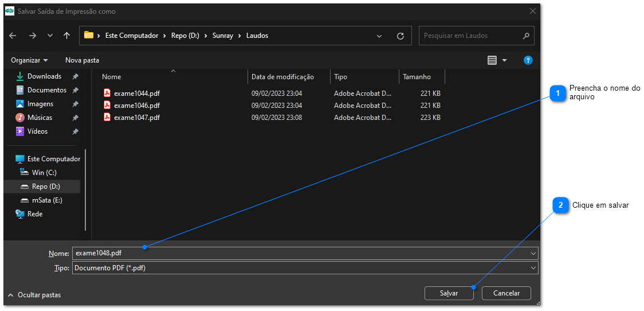This screenshot has height=311, width=644.
Task: Select the exame1044.pdf file
Action: 136,94
